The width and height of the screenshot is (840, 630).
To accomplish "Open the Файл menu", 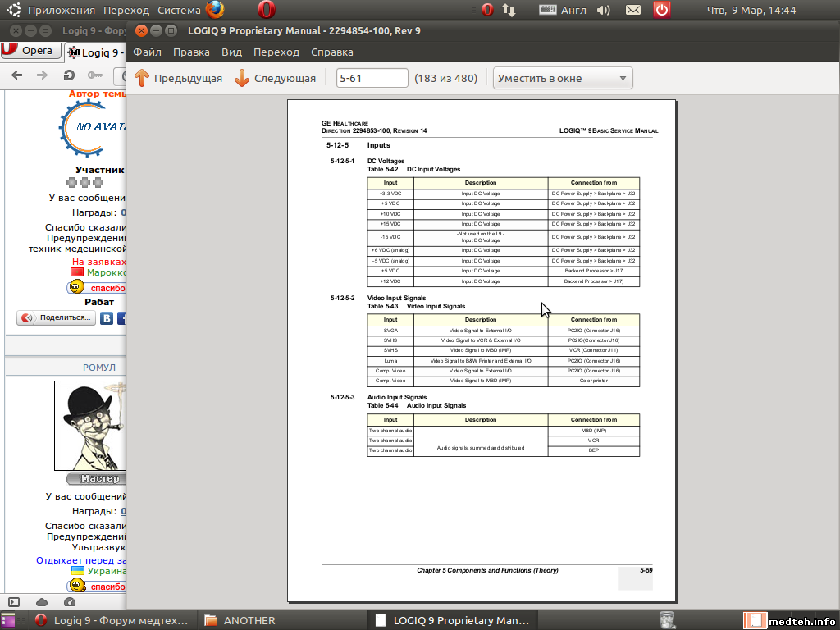I will tap(147, 52).
